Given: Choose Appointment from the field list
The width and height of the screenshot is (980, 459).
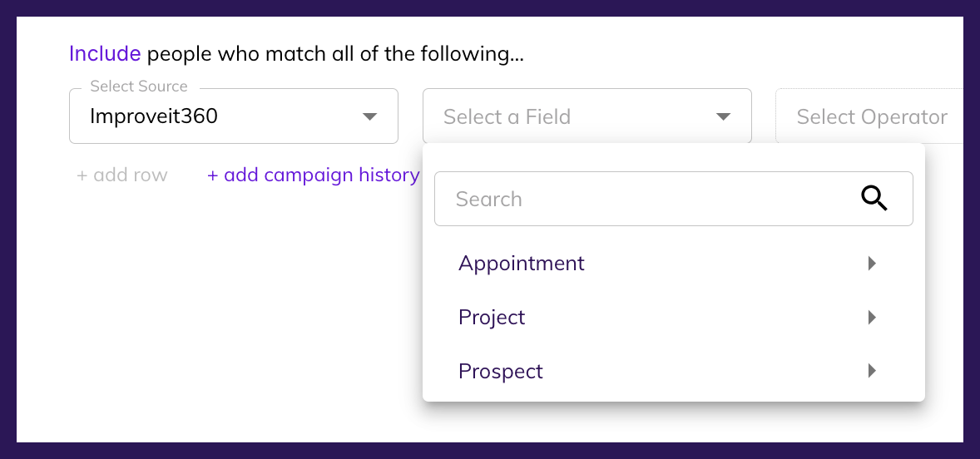Looking at the screenshot, I should click(522, 264).
